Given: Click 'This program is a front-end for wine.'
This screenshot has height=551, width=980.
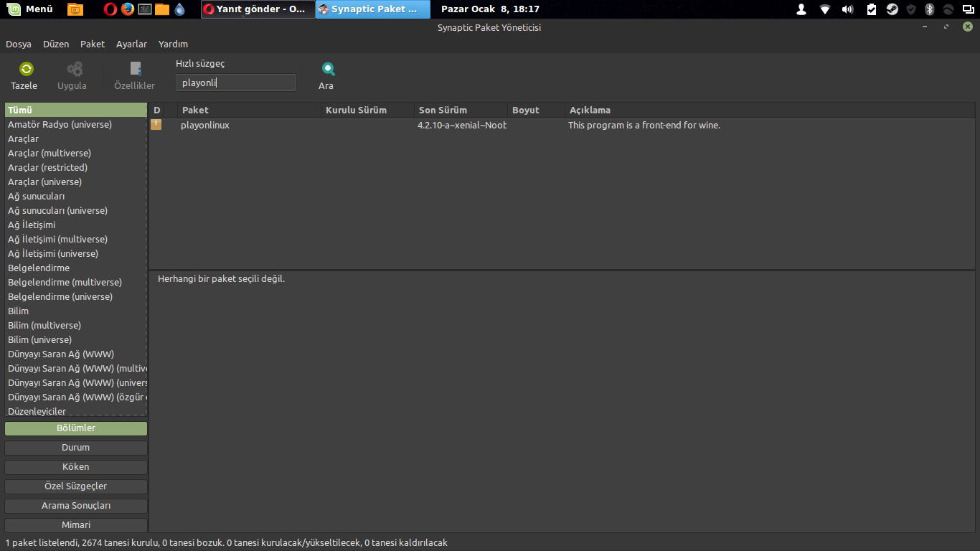Looking at the screenshot, I should [644, 125].
